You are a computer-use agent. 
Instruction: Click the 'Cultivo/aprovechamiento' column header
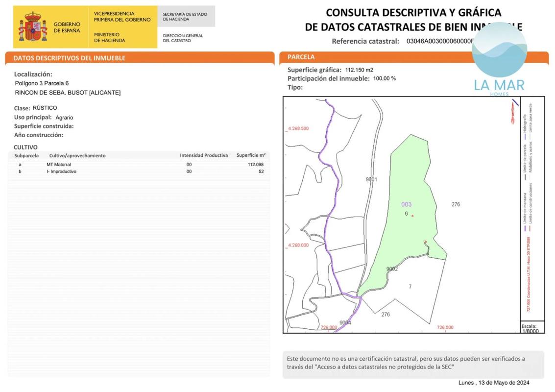pos(77,155)
